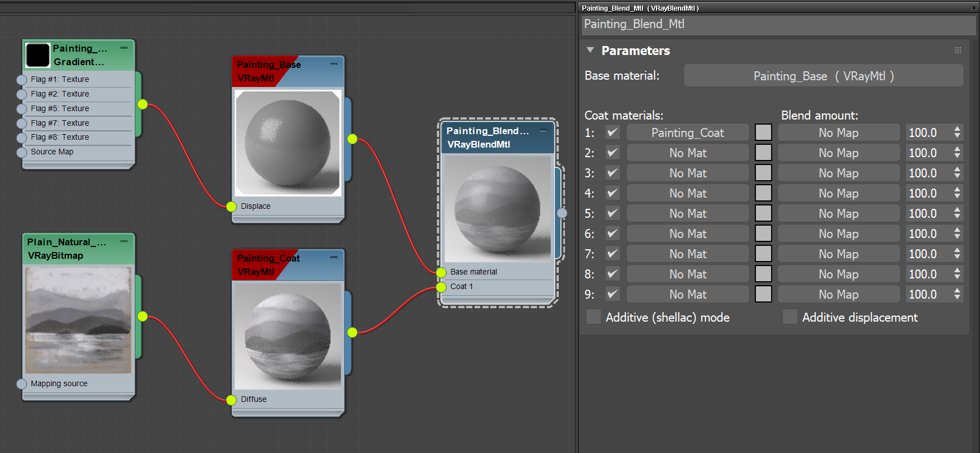Click Painting_Base node's Displace input socket
The width and height of the screenshot is (980, 453).
pyautogui.click(x=231, y=207)
